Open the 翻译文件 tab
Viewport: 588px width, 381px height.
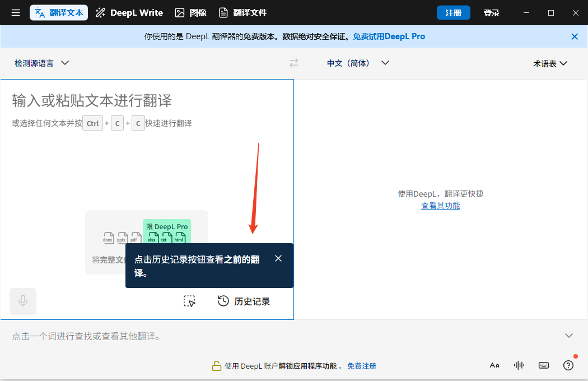[x=243, y=13]
